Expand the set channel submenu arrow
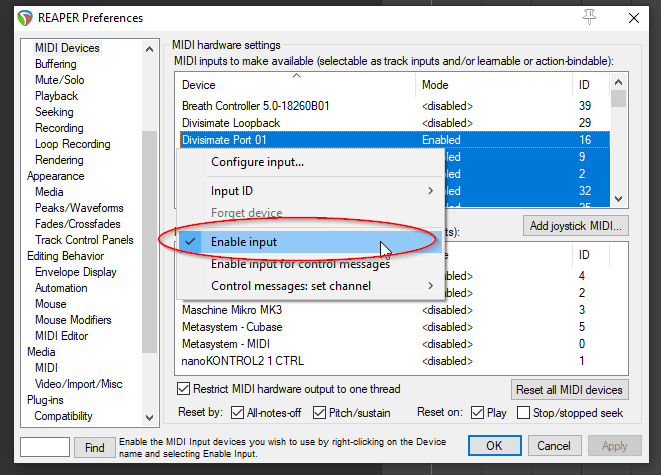Screen dimensions: 661x475 click(430, 286)
